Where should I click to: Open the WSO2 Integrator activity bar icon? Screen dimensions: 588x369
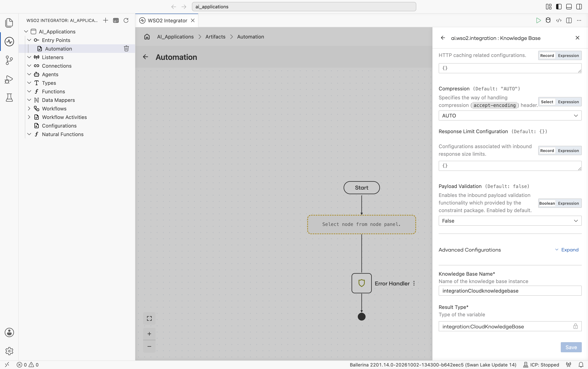9,41
